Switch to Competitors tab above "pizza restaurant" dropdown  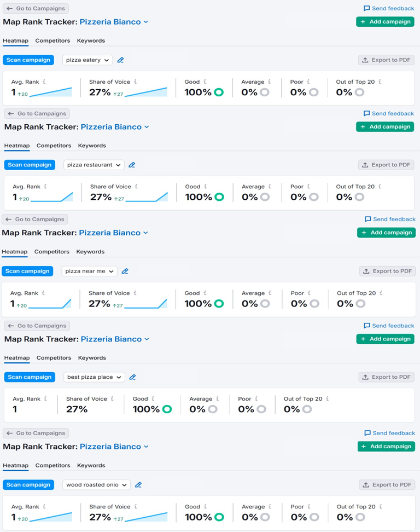(54, 146)
